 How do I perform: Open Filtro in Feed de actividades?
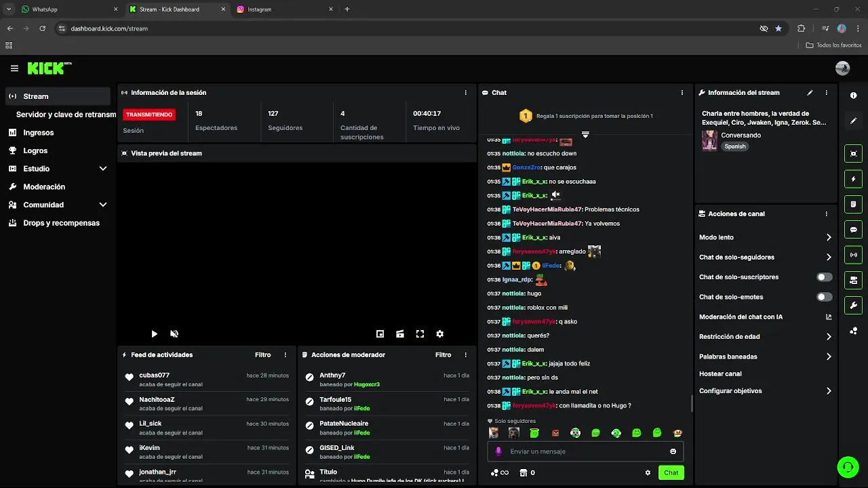(x=262, y=355)
